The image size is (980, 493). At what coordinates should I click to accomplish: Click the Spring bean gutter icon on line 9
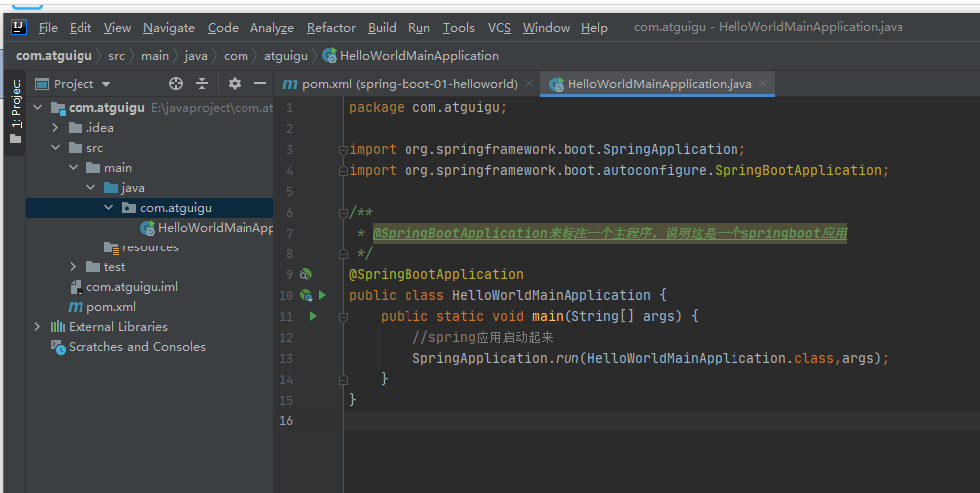[x=306, y=274]
